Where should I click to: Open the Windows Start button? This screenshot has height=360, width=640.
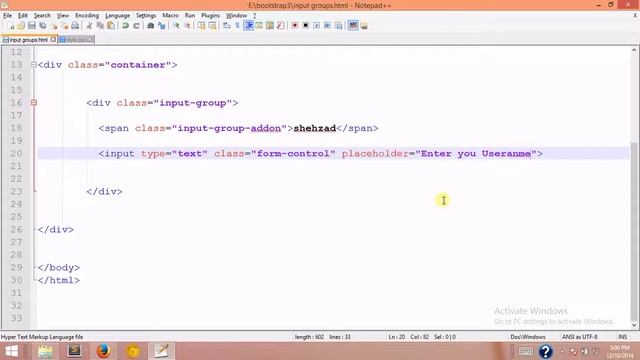tap(12, 351)
